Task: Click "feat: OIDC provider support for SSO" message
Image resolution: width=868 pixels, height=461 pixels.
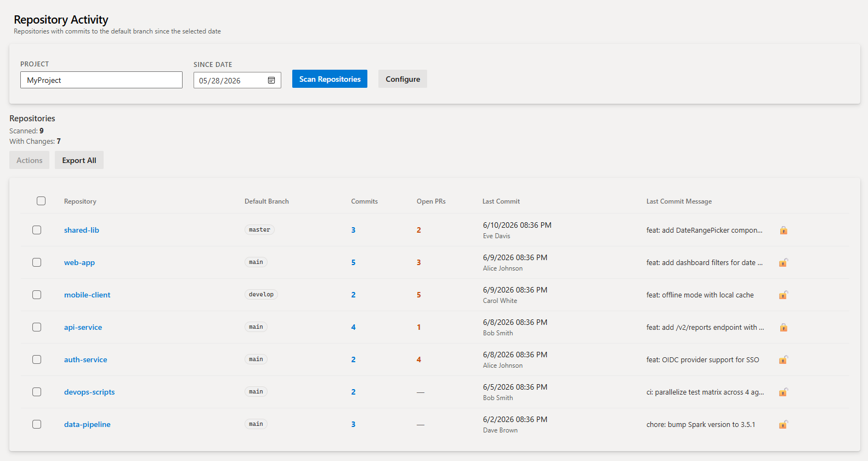Action: 702,359
